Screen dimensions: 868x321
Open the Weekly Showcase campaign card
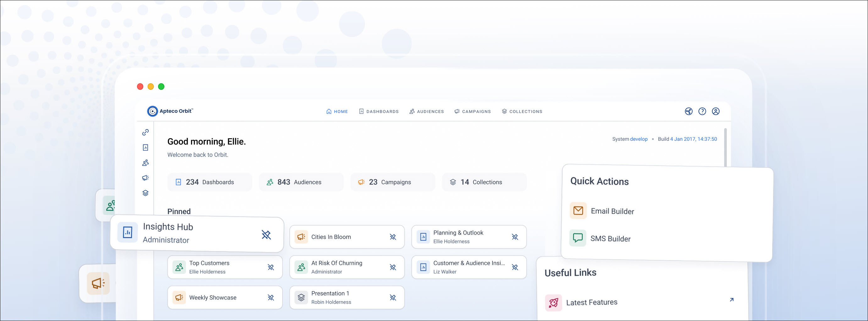coord(225,298)
